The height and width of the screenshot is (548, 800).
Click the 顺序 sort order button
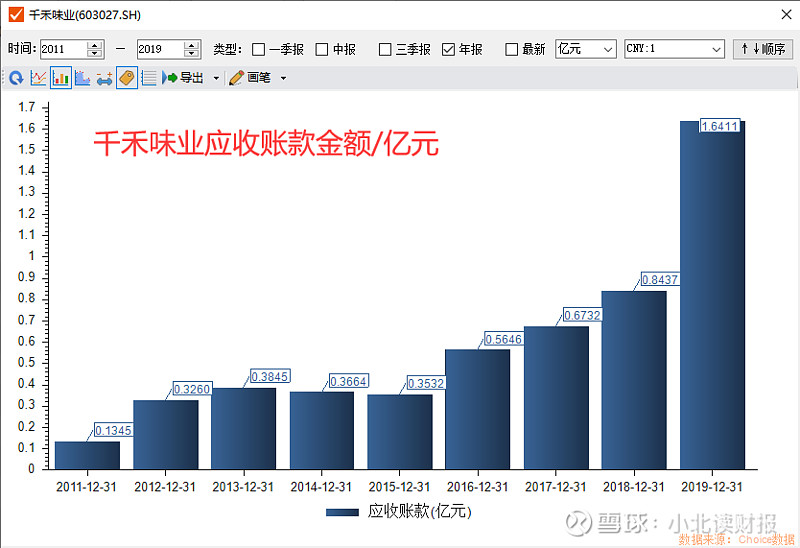763,49
